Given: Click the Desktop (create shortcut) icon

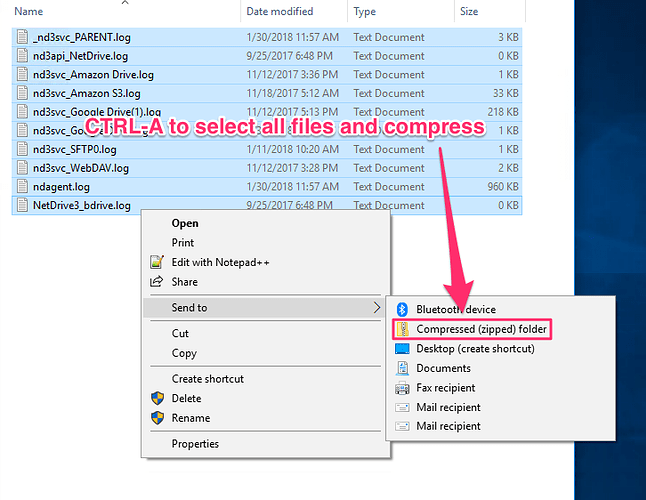Looking at the screenshot, I should pyautogui.click(x=402, y=349).
